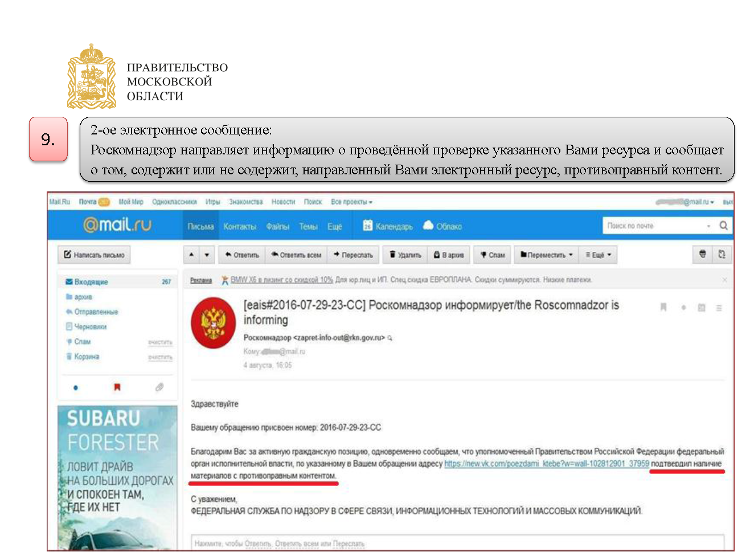Filter by flagged messages red bookmark
This screenshot has width=746, height=560.
tap(117, 387)
